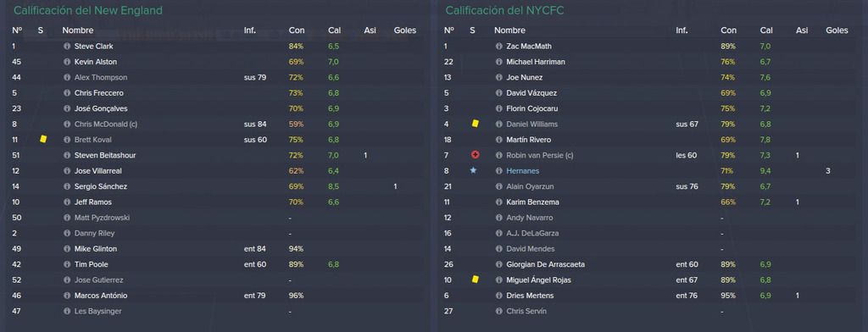The image size is (868, 332).
Task: Click info icon next to Hernanes
Action: pos(498,171)
